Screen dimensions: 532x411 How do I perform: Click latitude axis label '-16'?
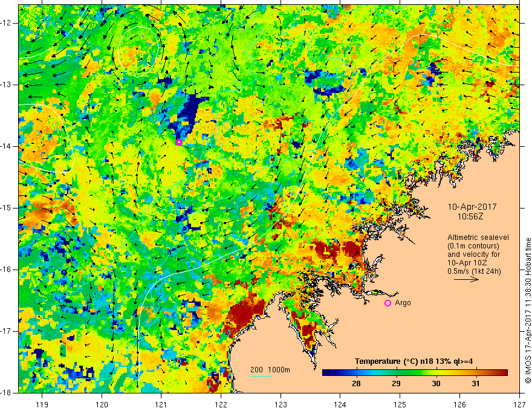[7, 270]
